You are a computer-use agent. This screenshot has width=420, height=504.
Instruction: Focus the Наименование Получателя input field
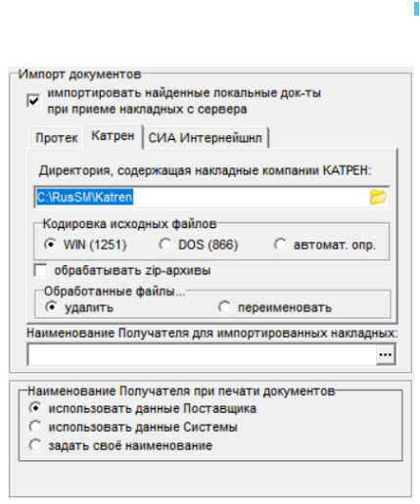coord(202,354)
